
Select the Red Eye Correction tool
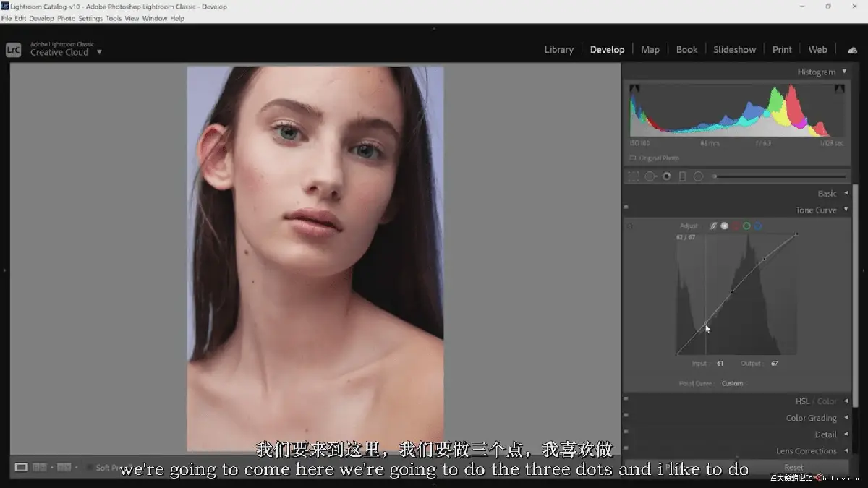tap(666, 176)
